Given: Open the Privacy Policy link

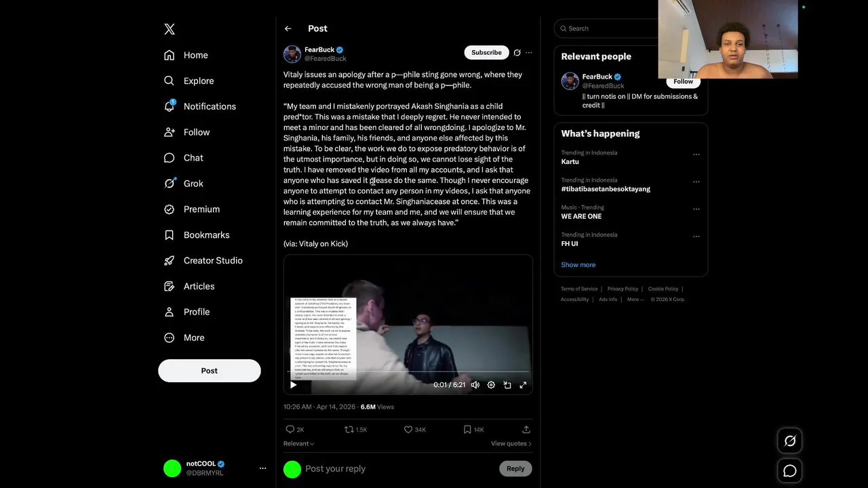Looking at the screenshot, I should click(x=623, y=289).
